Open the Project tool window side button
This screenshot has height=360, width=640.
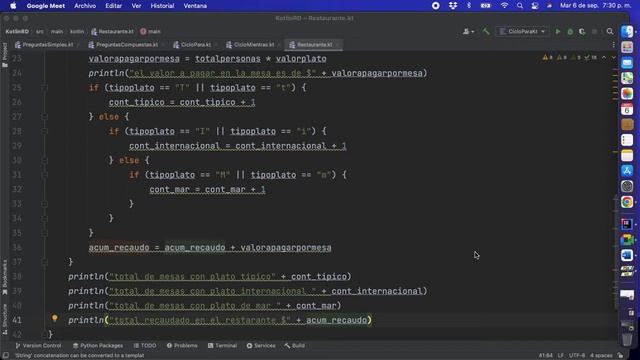(5, 55)
